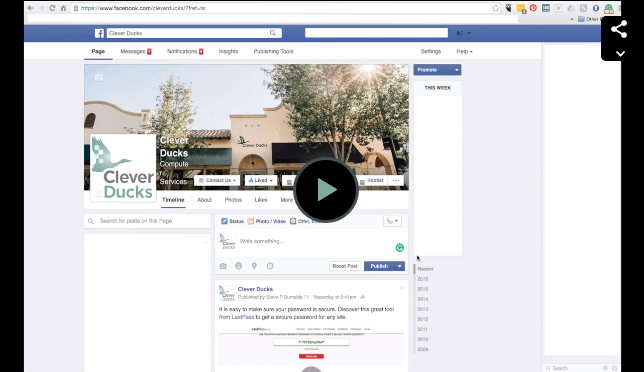644x372 pixels.
Task: Open the Photos tab
Action: [x=233, y=200]
